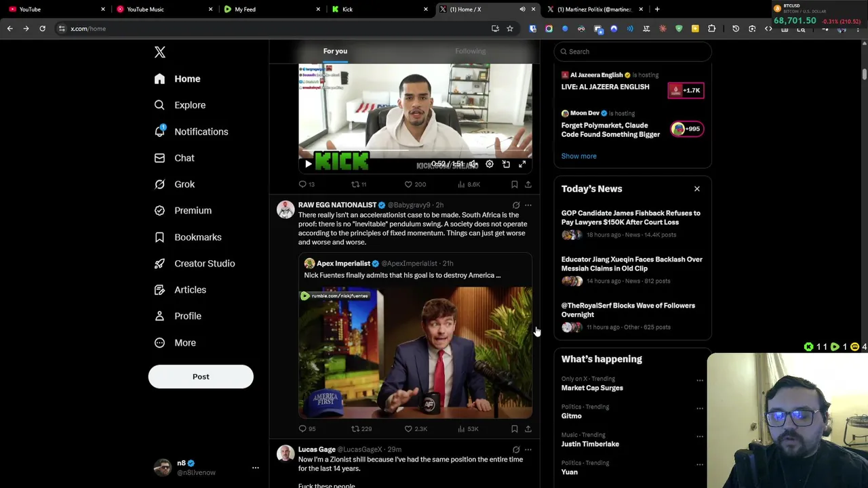This screenshot has height=488, width=868.
Task: Open more options on Lucas Gage post
Action: [528, 449]
